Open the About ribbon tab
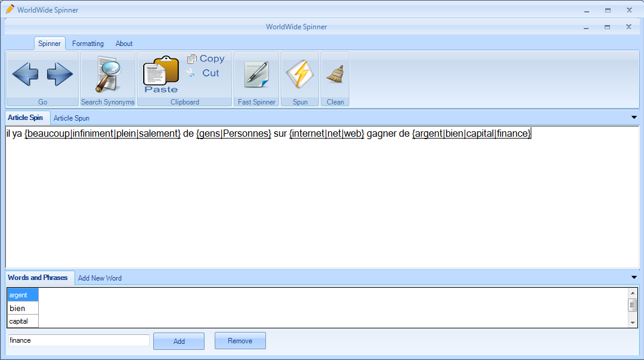 click(x=124, y=43)
